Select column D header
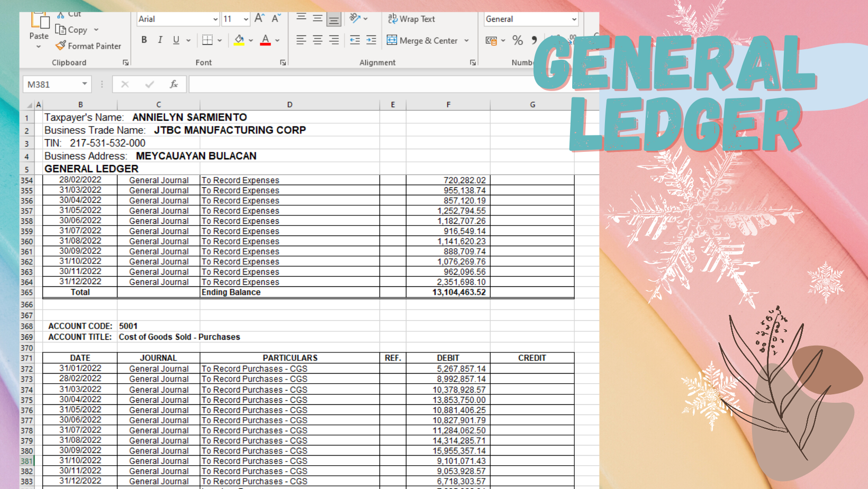The height and width of the screenshot is (489, 868). [290, 105]
